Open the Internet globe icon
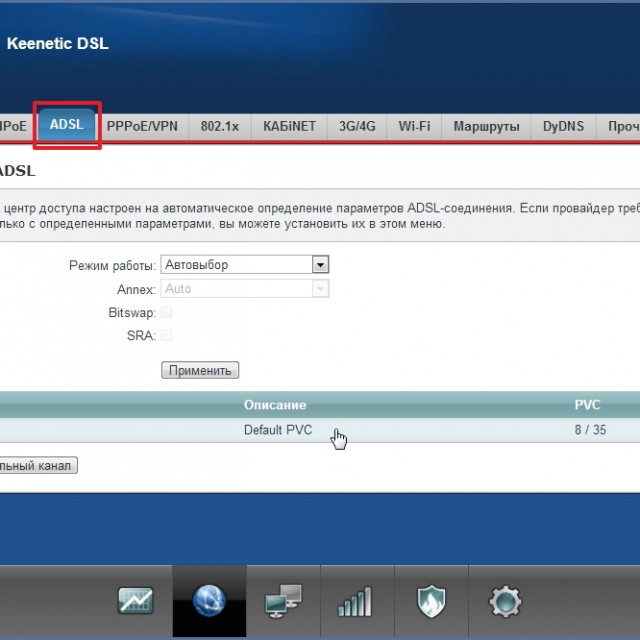The height and width of the screenshot is (640, 640). (x=209, y=600)
